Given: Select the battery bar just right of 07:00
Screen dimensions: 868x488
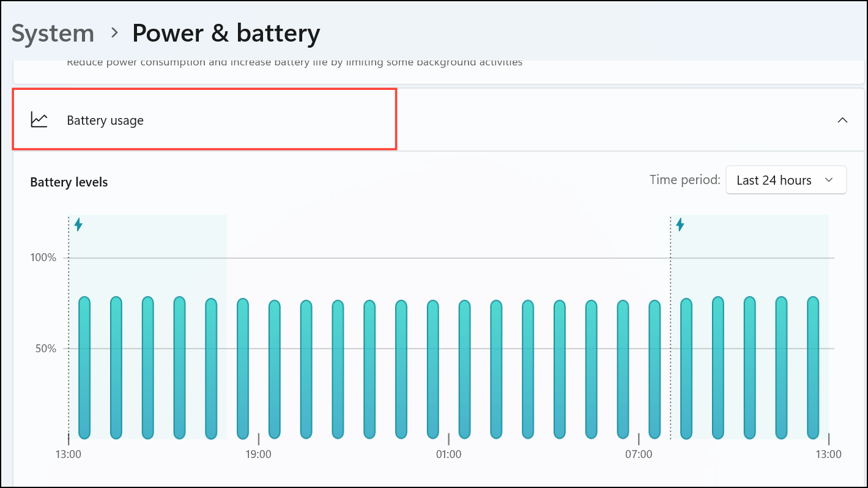Looking at the screenshot, I should (x=655, y=369).
